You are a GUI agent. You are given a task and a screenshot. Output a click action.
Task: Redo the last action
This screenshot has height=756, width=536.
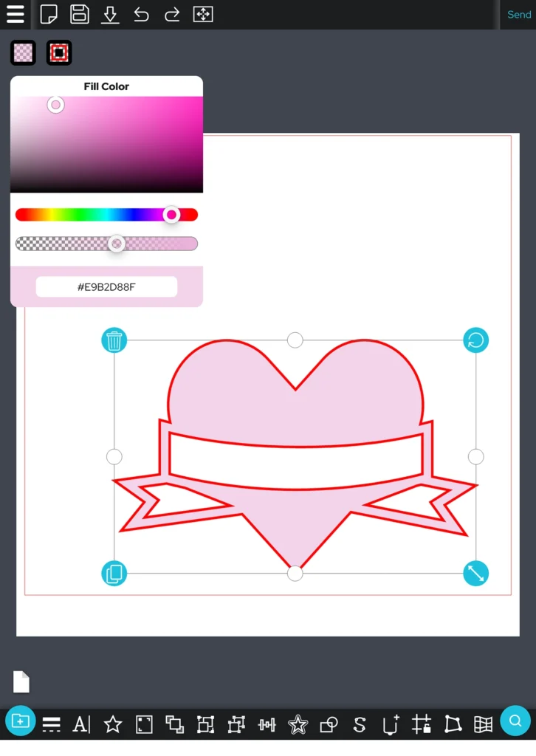click(x=172, y=14)
